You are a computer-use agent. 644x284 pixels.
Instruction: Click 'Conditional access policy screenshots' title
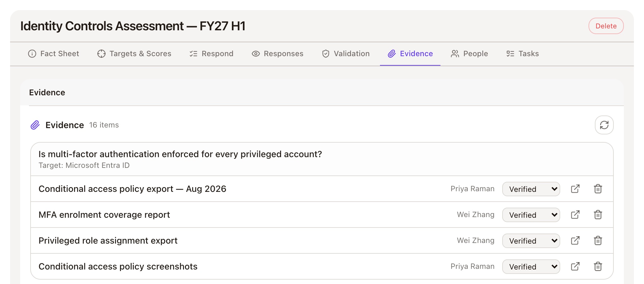(118, 266)
